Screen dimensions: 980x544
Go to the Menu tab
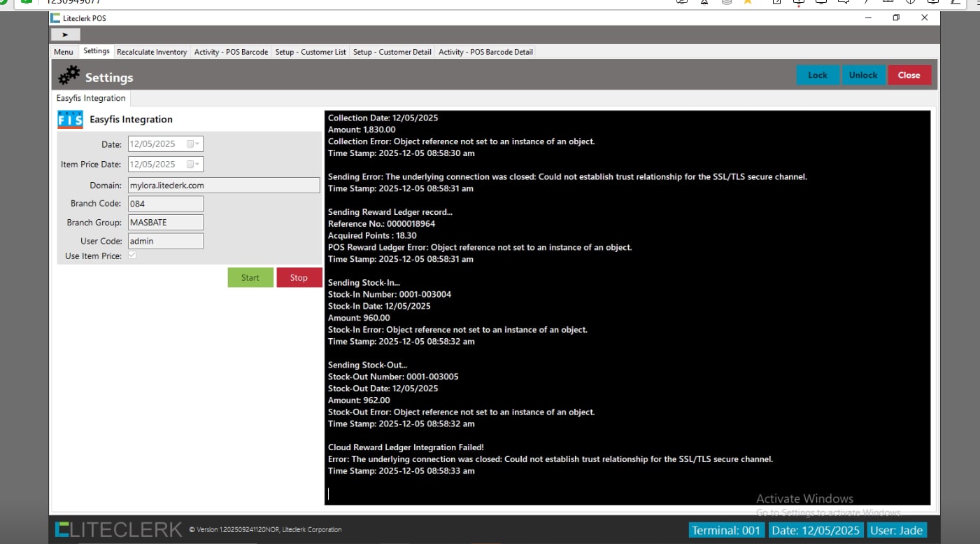(63, 52)
